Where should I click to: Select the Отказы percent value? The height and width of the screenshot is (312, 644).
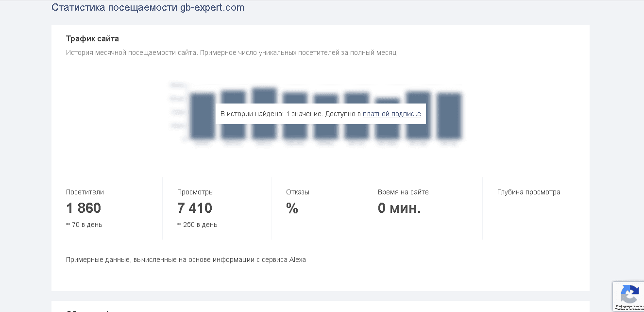292,208
